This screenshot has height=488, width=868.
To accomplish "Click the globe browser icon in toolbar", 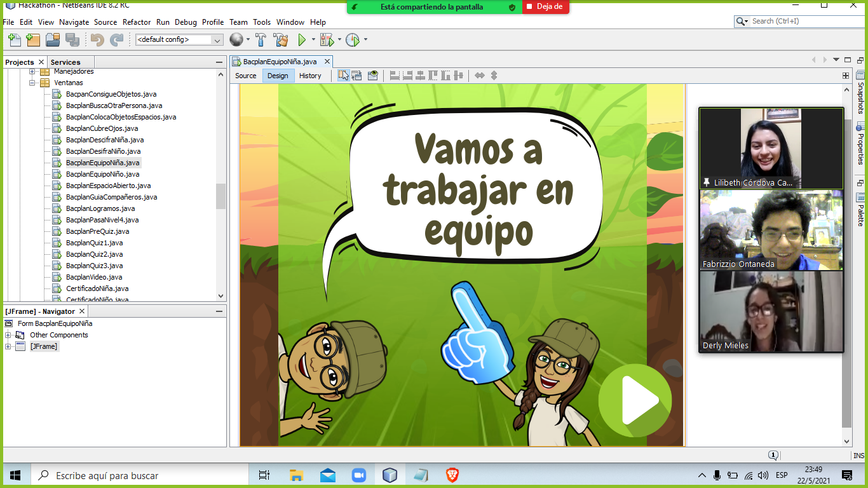I will [x=236, y=39].
